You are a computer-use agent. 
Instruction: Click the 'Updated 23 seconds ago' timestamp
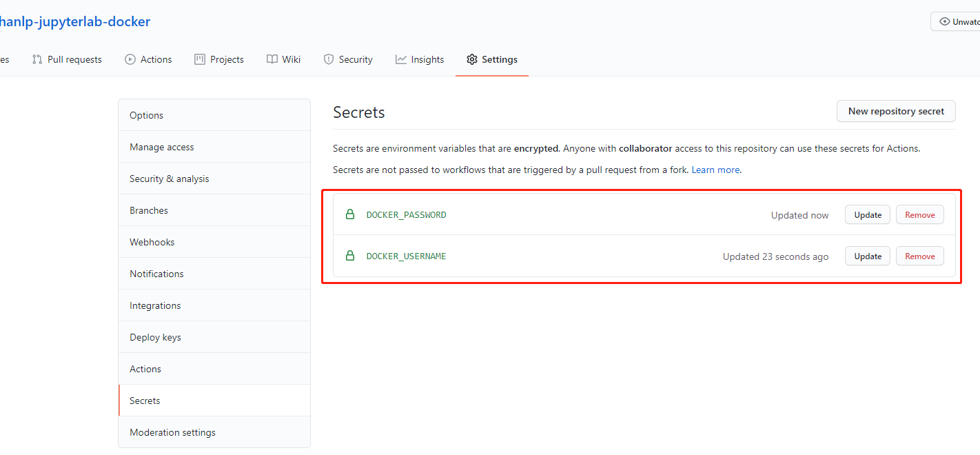coord(775,256)
